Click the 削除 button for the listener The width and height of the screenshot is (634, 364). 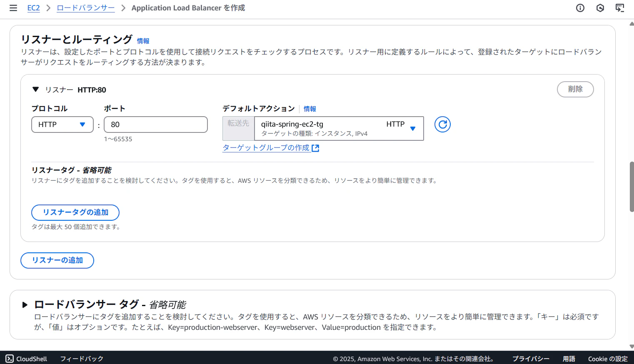pyautogui.click(x=575, y=89)
